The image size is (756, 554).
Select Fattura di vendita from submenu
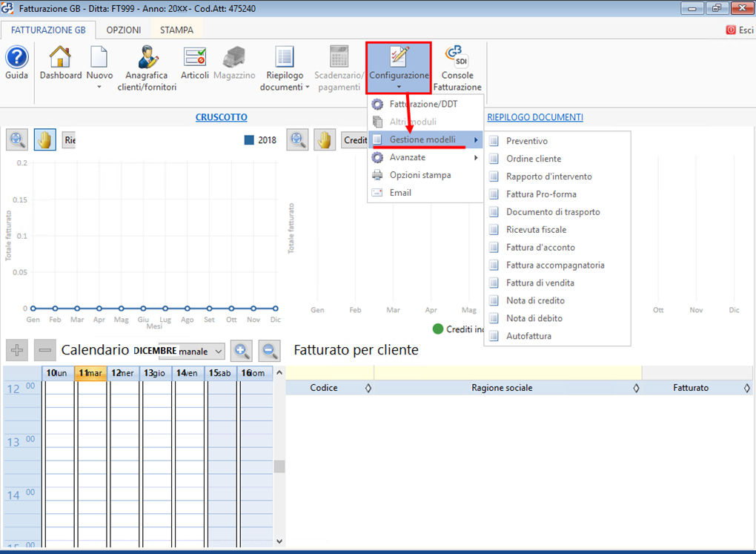point(540,283)
